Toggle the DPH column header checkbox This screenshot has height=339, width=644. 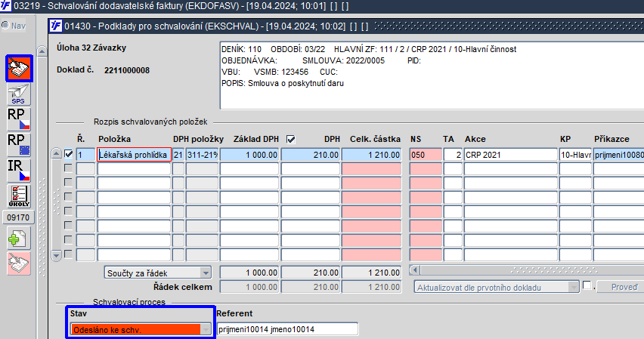click(291, 140)
